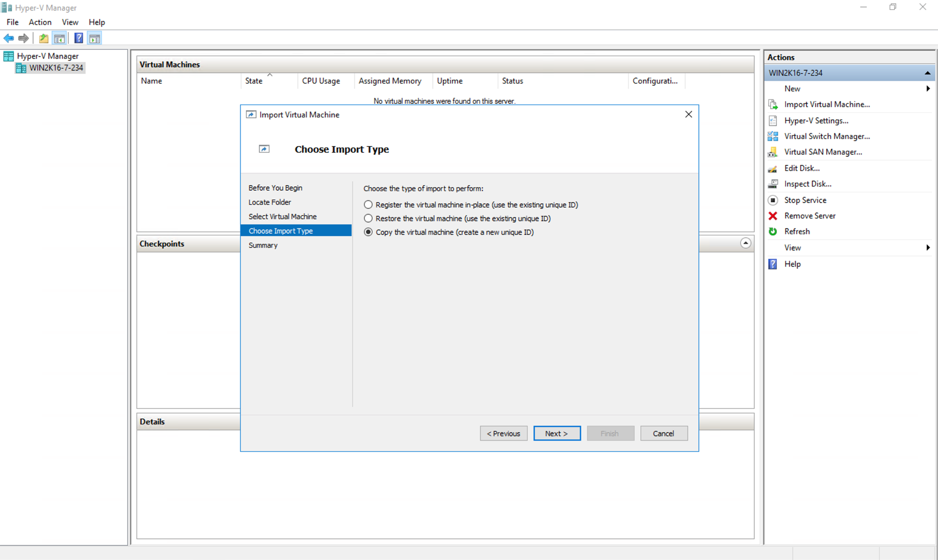This screenshot has height=560, width=938.
Task: Click the Import Virtual Machine dialog title icon
Action: tap(251, 114)
